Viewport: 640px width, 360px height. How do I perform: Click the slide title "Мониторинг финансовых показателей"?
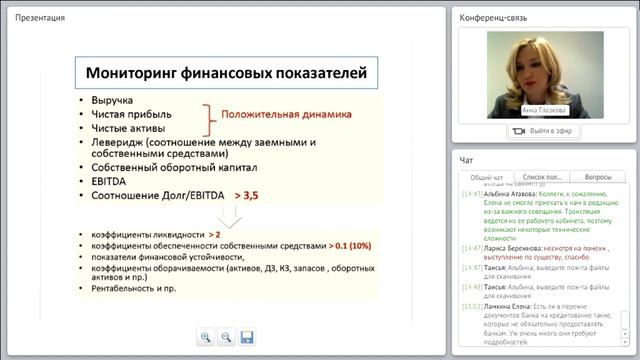(x=226, y=73)
